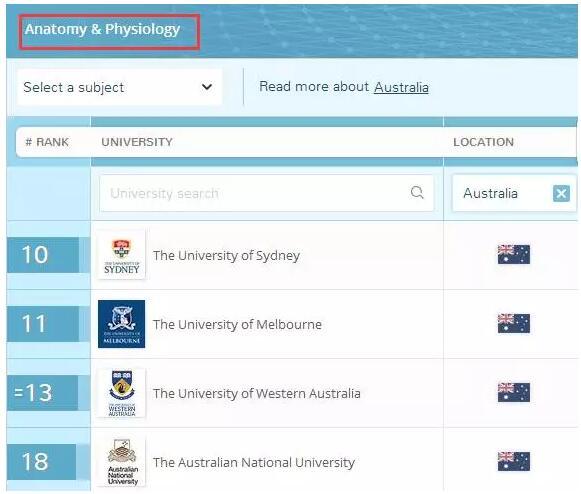This screenshot has width=581, height=494.
Task: Sort by the UNIVERSITY column header
Action: [137, 142]
